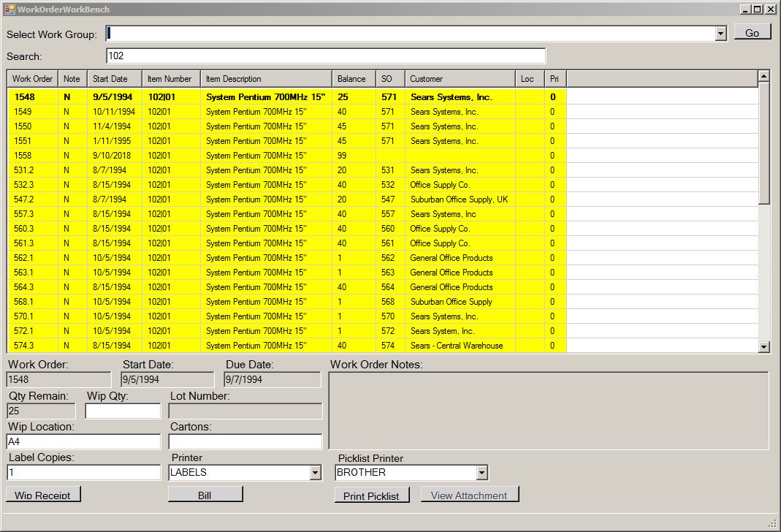Click the Wip Receipt button
This screenshot has width=781, height=532.
click(x=43, y=495)
